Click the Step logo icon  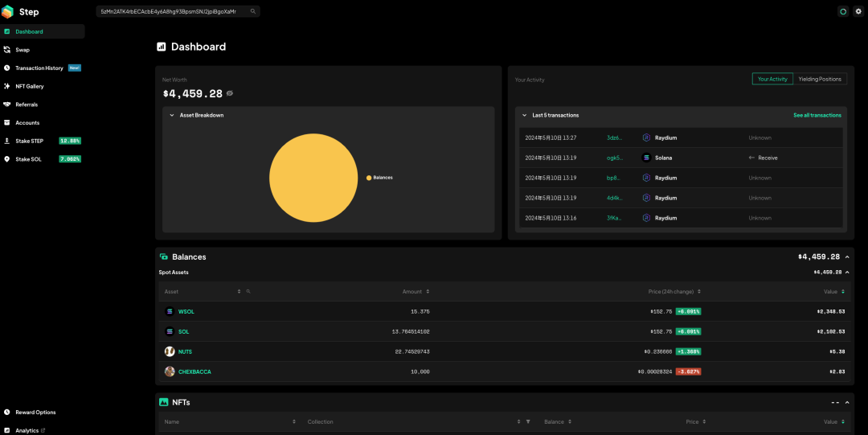[x=9, y=11]
